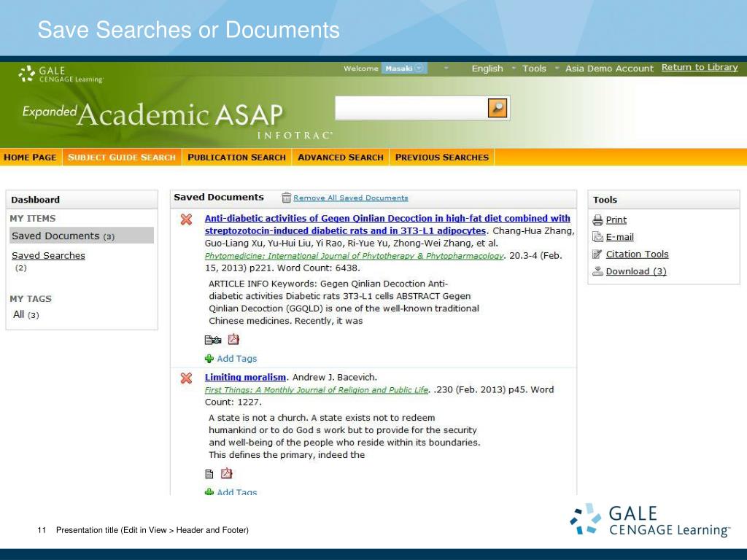Click the Asia Demo Account text

(x=609, y=69)
